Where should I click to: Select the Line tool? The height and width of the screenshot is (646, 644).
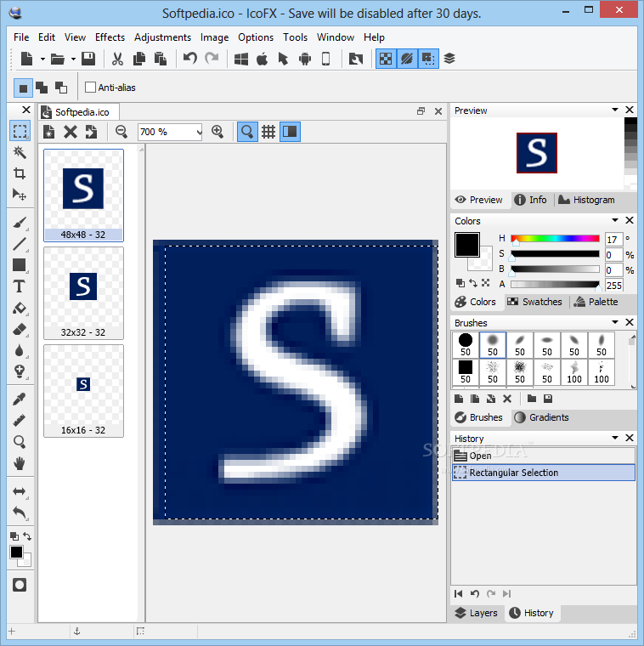click(20, 244)
